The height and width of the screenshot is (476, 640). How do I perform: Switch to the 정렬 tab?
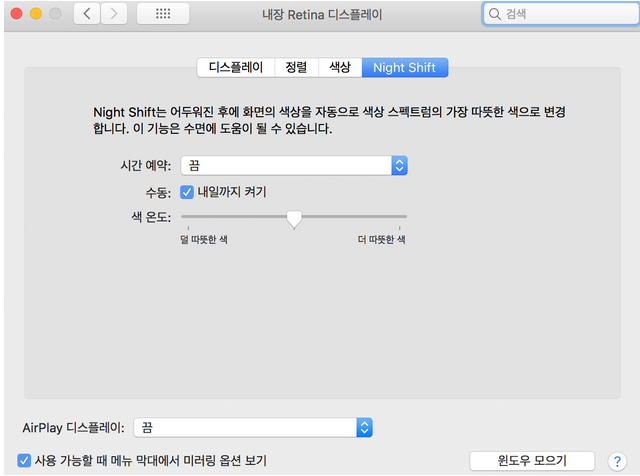click(296, 67)
